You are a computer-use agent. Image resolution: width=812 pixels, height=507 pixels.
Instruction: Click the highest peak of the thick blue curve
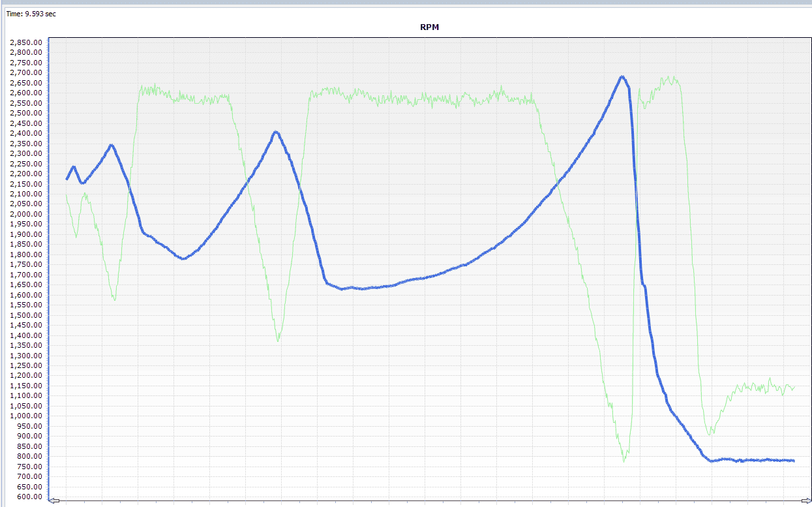point(622,77)
